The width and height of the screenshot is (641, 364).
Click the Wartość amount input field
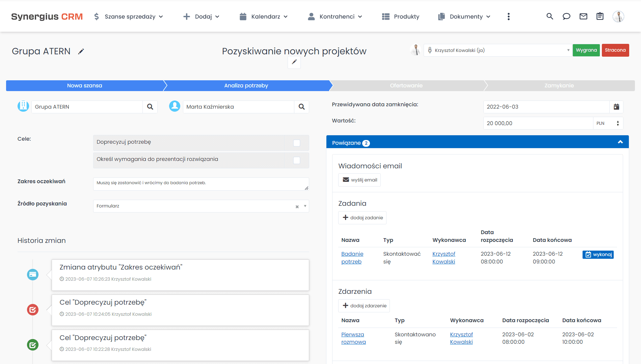(538, 123)
